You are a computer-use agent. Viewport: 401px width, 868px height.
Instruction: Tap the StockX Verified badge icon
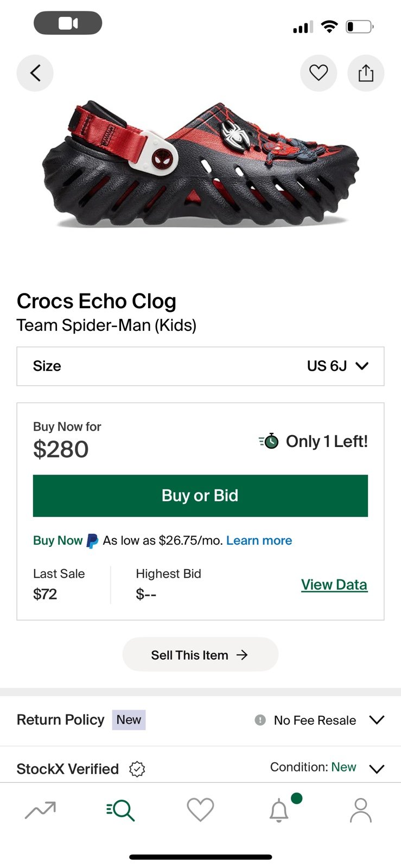(137, 769)
